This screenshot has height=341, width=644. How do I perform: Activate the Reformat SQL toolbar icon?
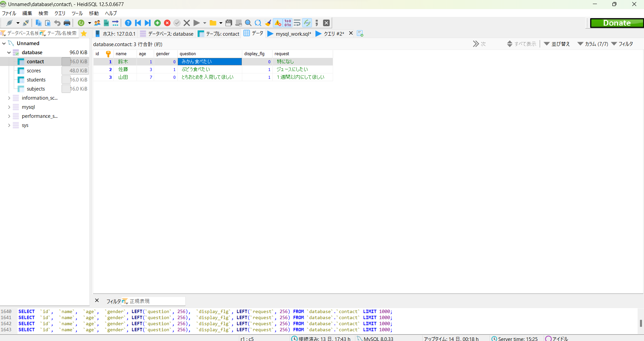(x=297, y=23)
